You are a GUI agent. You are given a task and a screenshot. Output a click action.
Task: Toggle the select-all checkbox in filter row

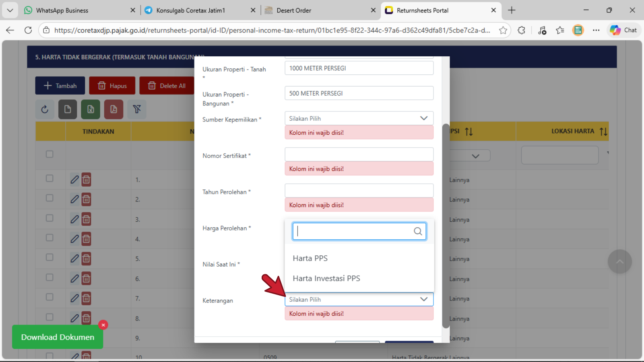[50, 154]
